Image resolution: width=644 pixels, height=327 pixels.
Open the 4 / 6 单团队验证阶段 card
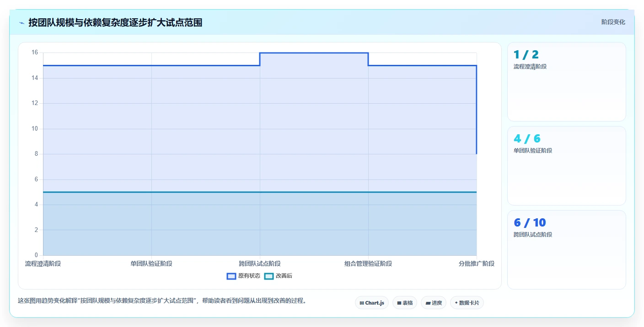point(567,166)
